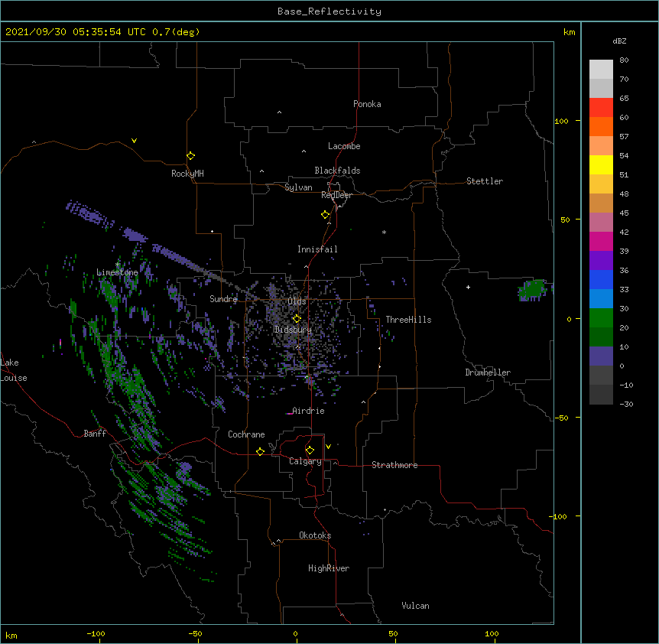Screen dimensions: 659x644
Task: Click the yellow marker just north of Calgary label
Action: [x=310, y=450]
